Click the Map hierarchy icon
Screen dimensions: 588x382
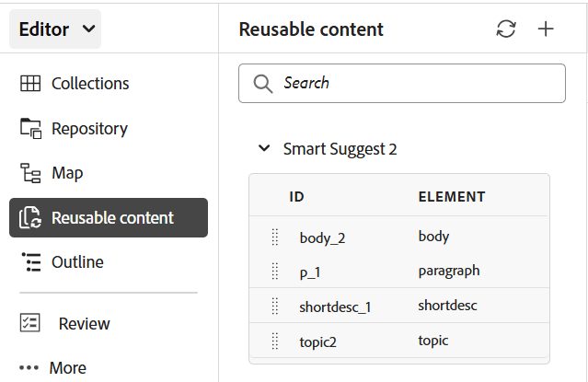tap(30, 173)
